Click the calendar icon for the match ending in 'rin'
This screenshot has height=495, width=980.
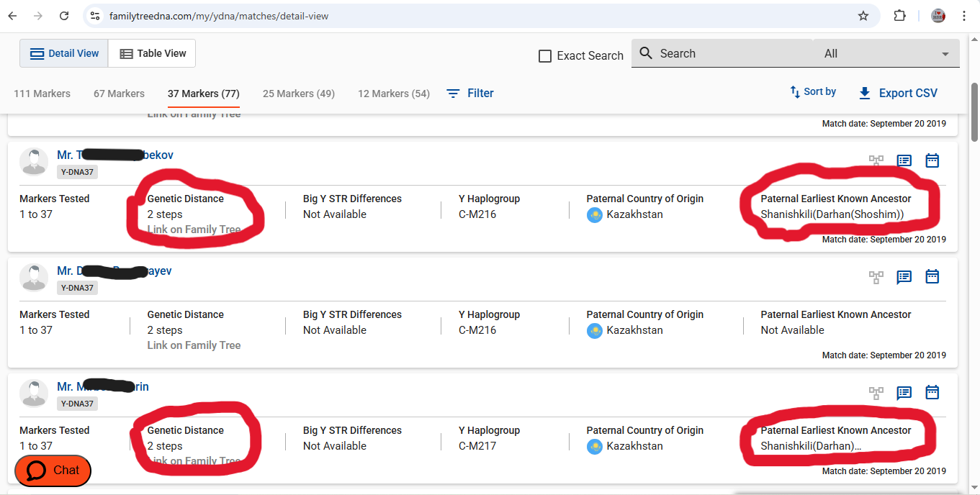[x=932, y=392]
